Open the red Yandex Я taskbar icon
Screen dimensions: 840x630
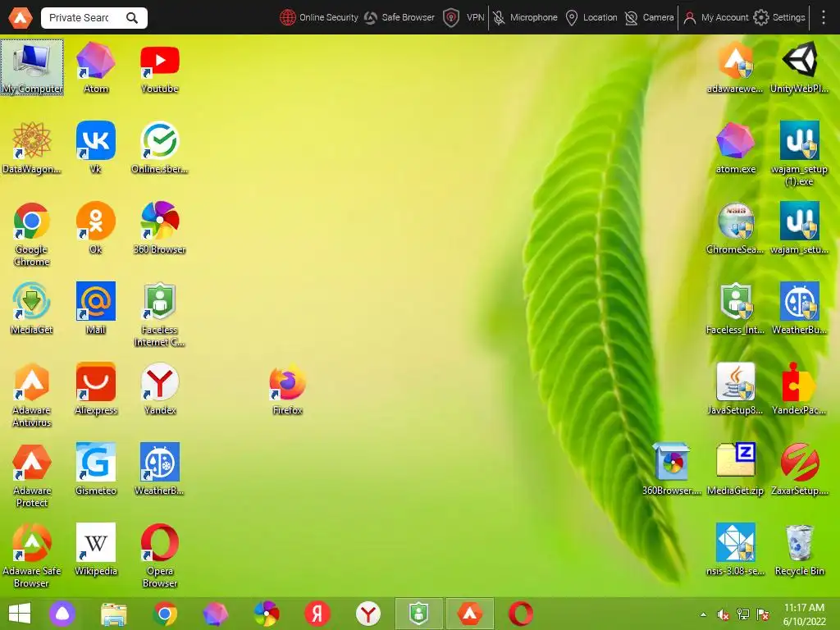[317, 614]
